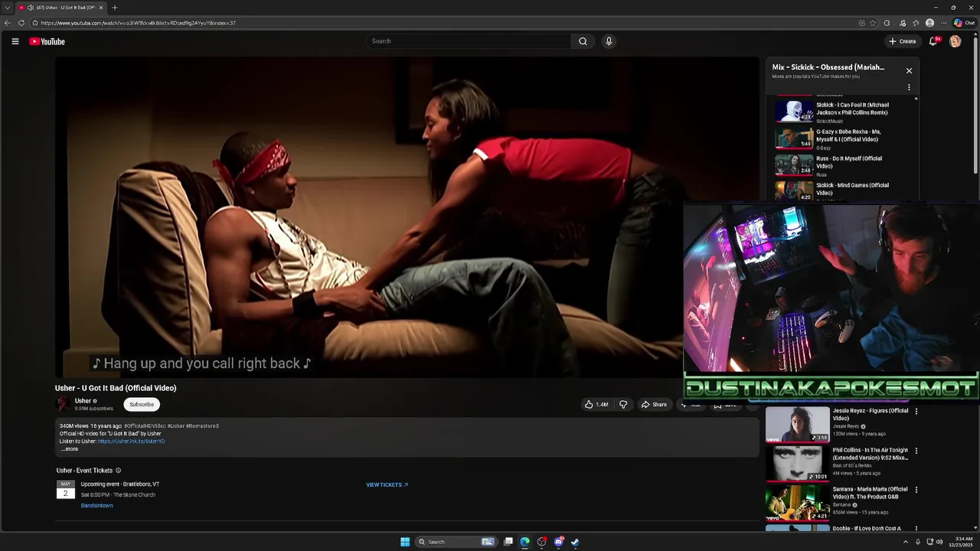This screenshot has width=980, height=551.
Task: Play Russ - Do It Myself playlist item
Action: [842, 165]
